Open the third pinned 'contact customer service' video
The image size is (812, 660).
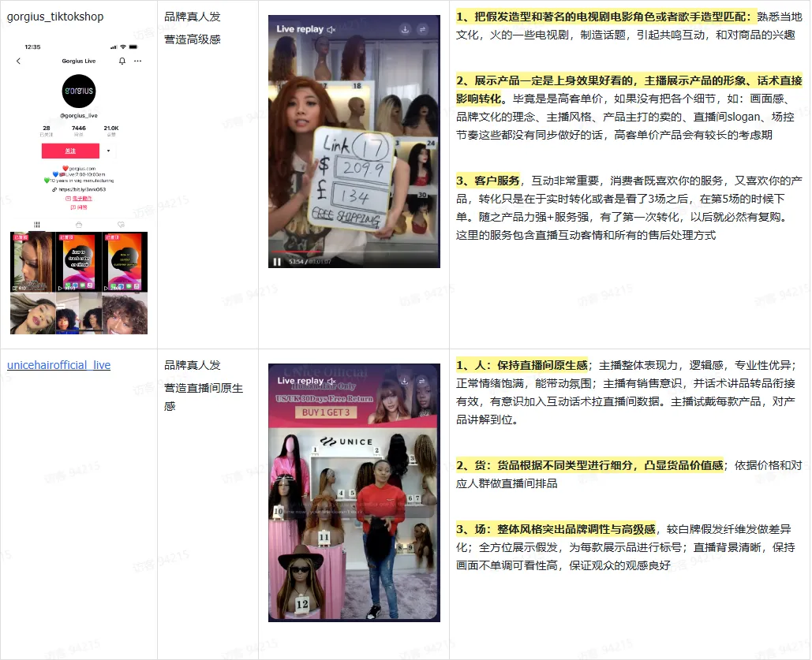125,262
